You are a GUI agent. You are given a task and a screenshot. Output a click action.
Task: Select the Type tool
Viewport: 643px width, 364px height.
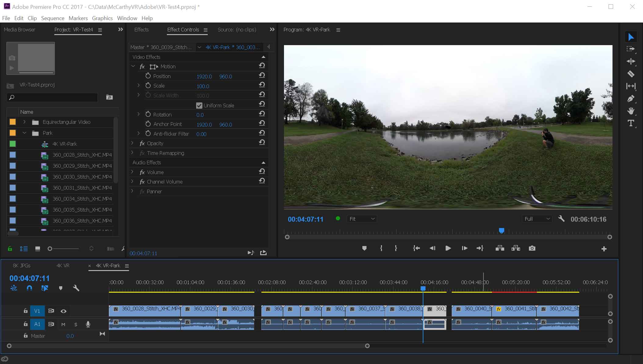[630, 123]
